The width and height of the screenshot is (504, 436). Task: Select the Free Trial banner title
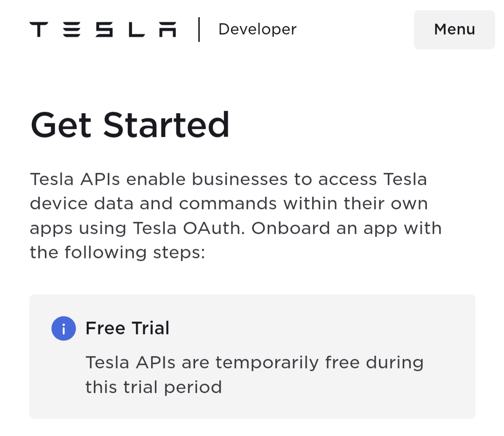(127, 328)
